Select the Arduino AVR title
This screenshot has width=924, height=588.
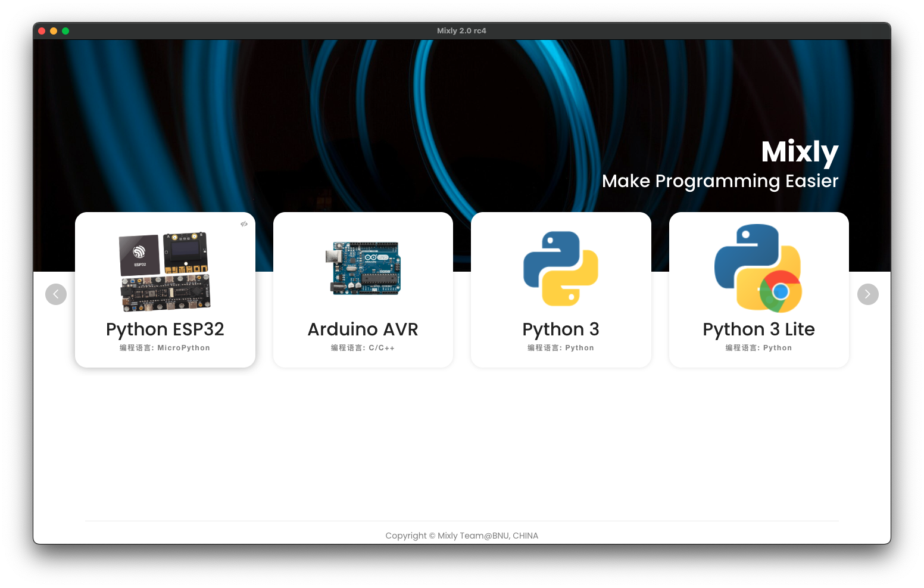pos(363,329)
